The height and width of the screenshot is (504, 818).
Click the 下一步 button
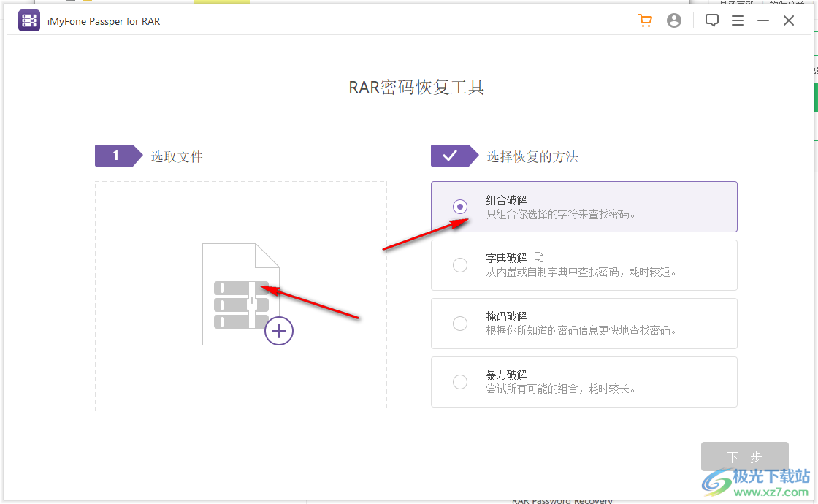(x=745, y=457)
